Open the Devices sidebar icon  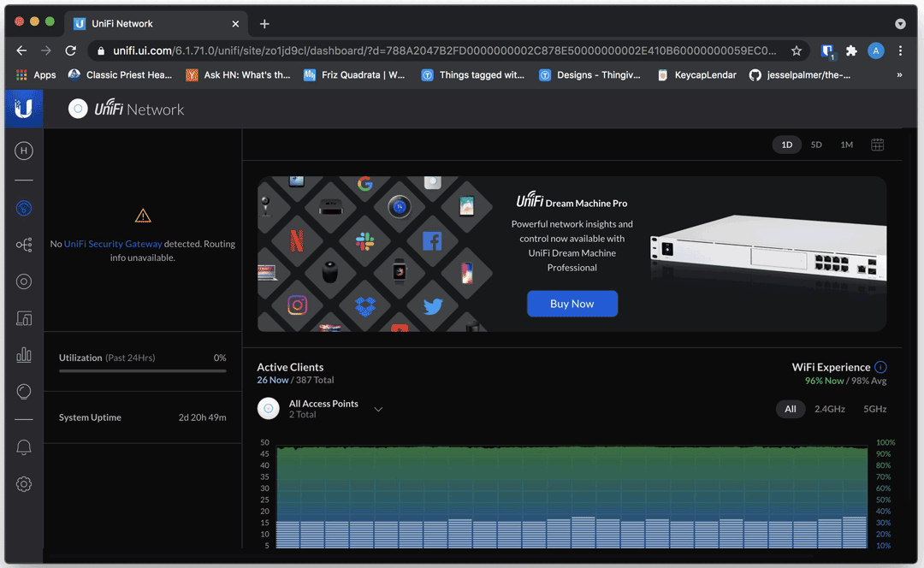click(x=24, y=281)
